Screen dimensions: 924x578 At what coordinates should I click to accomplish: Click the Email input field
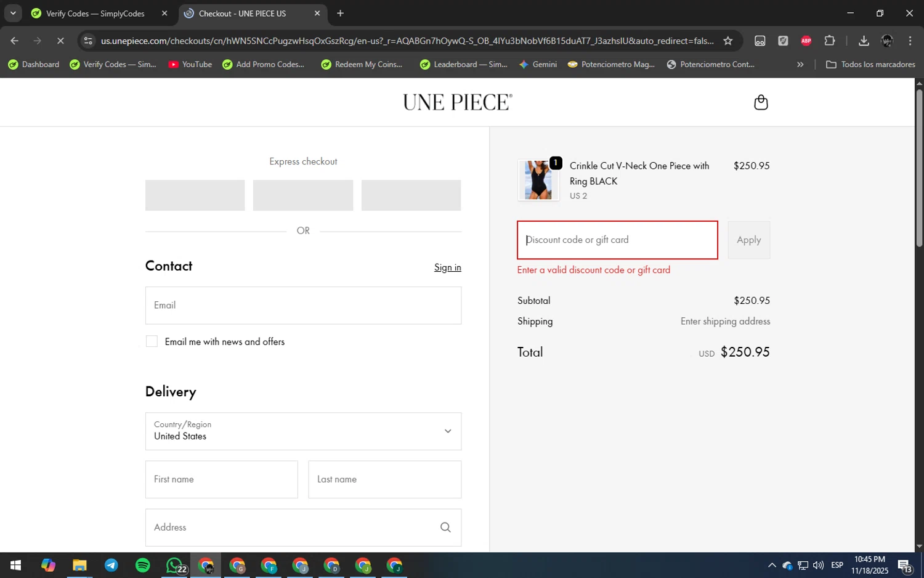(x=303, y=306)
